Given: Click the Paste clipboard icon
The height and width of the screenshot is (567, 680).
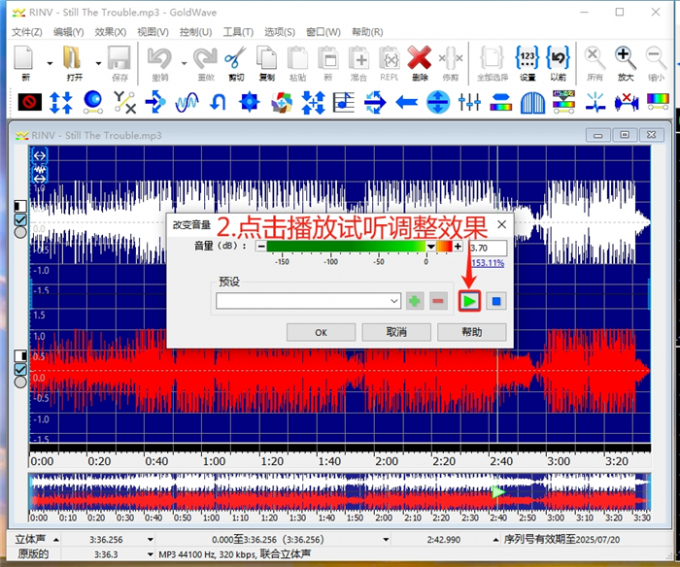Looking at the screenshot, I should [x=298, y=58].
